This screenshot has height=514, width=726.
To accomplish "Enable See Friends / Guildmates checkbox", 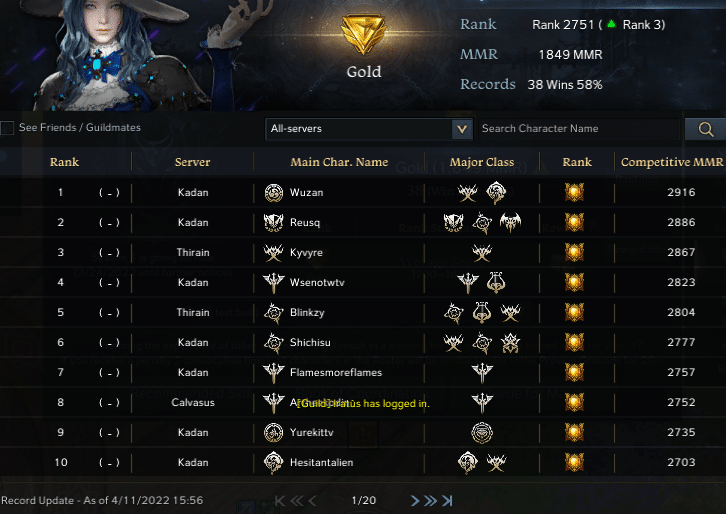I will (x=7, y=128).
